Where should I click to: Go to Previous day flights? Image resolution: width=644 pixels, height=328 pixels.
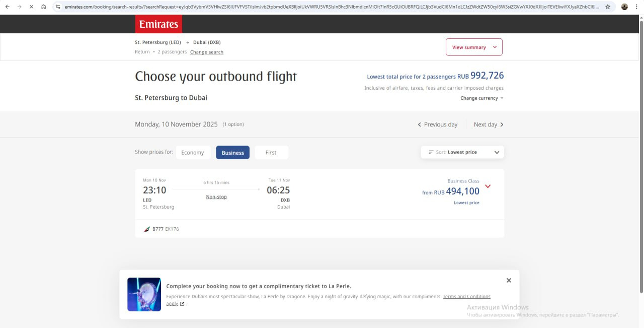pyautogui.click(x=437, y=124)
